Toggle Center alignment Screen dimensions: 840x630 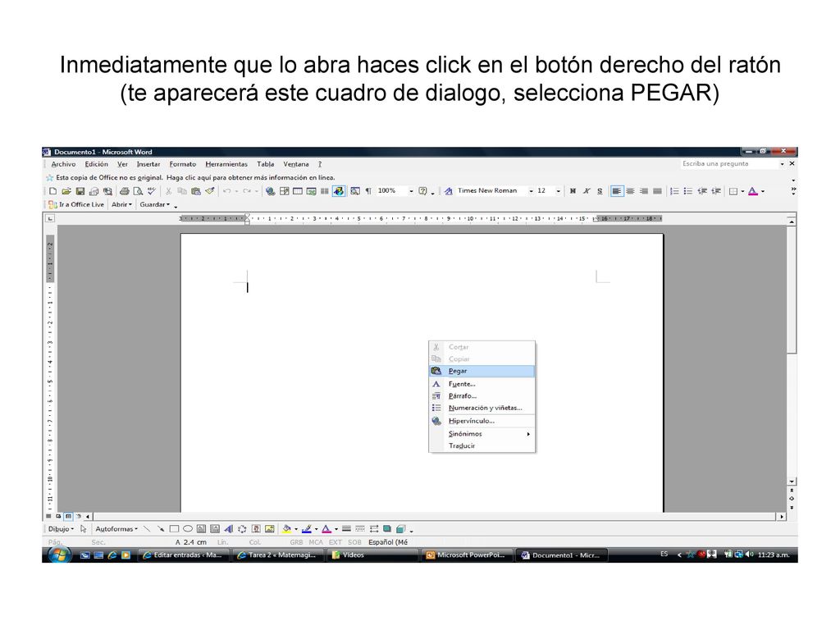click(631, 191)
